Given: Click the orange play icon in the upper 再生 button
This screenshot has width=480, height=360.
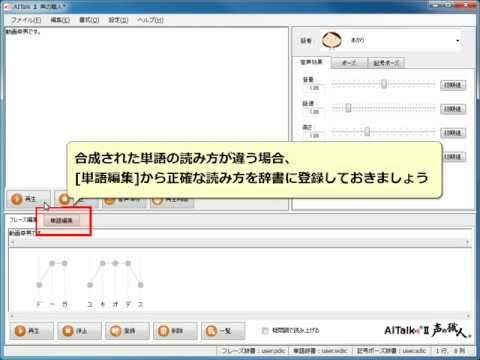Looking at the screenshot, I should pos(16,199).
